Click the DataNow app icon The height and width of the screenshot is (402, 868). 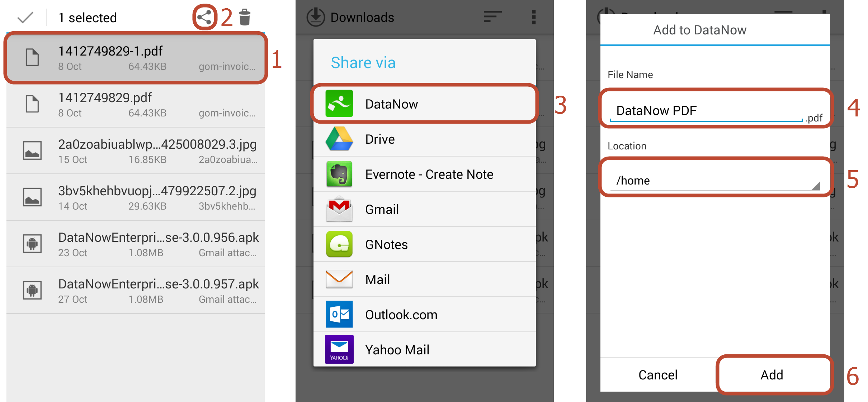(x=339, y=104)
